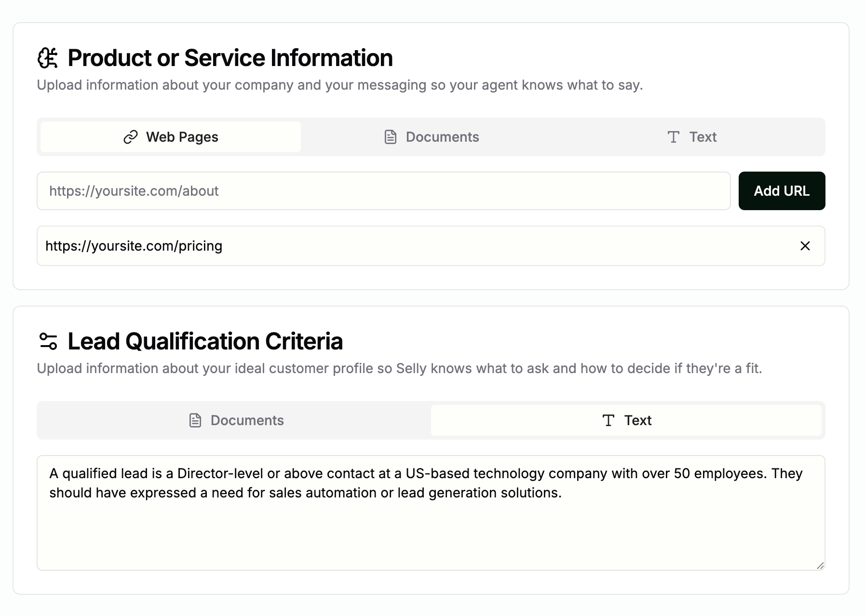The width and height of the screenshot is (865, 616).
Task: Open Documents tab under Product or Service Information
Action: (432, 137)
